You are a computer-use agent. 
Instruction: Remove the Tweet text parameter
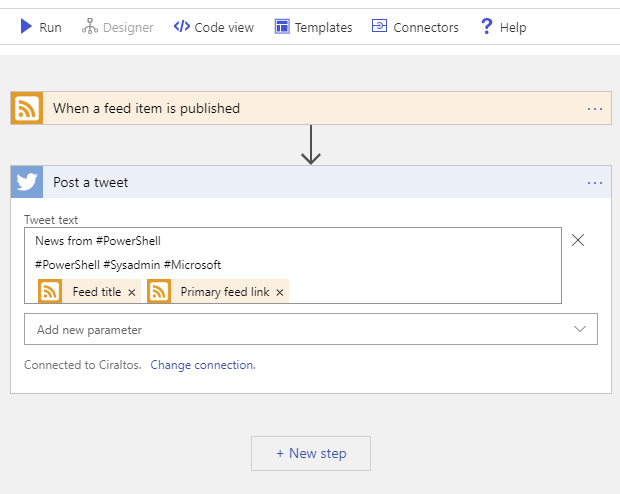pos(578,240)
